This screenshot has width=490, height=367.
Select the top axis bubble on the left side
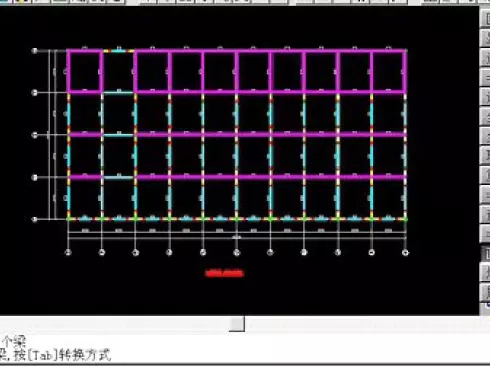34,51
